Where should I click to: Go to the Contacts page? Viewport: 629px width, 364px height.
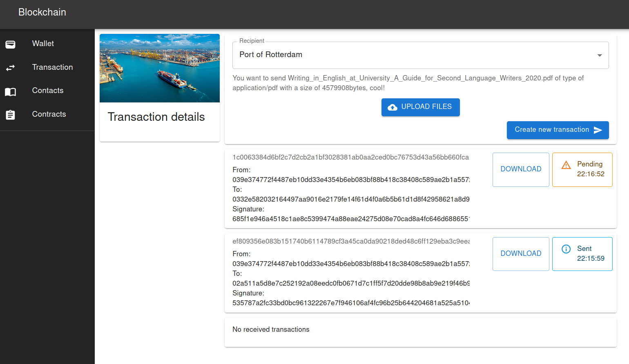48,91
